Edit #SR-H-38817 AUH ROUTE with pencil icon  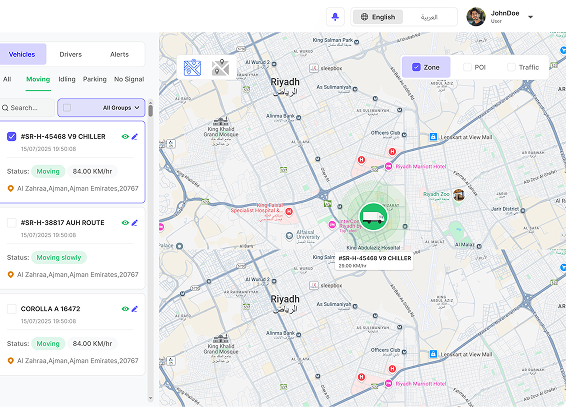(x=135, y=223)
